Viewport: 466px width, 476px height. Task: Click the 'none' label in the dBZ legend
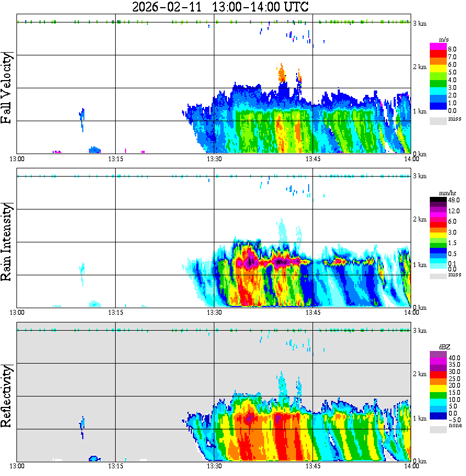coord(456,426)
